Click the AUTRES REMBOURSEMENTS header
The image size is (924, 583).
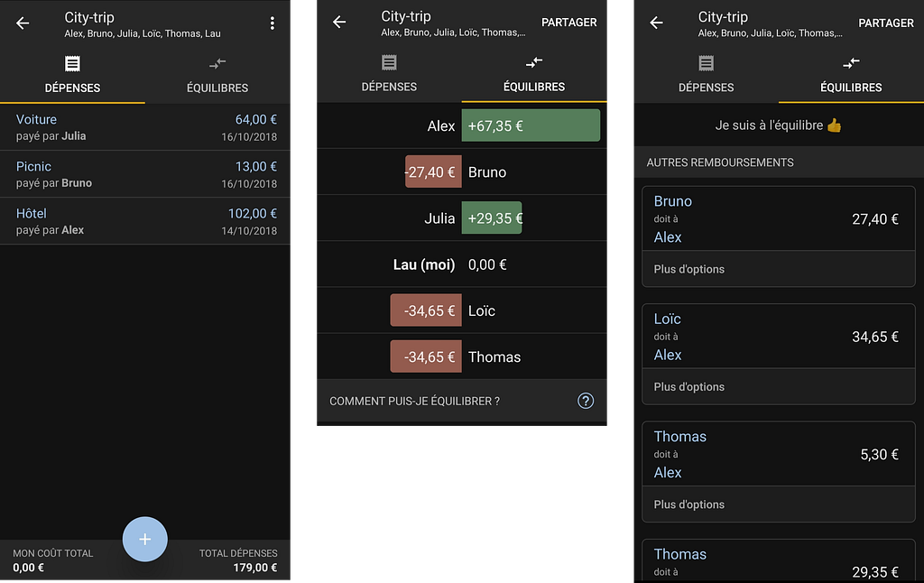[x=720, y=162]
